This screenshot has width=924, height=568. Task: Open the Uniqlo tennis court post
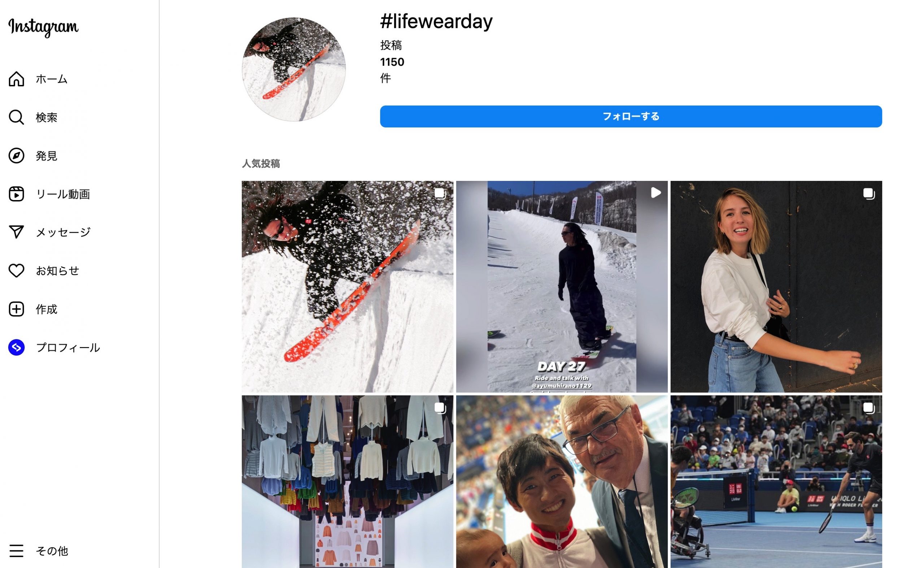[x=776, y=482]
